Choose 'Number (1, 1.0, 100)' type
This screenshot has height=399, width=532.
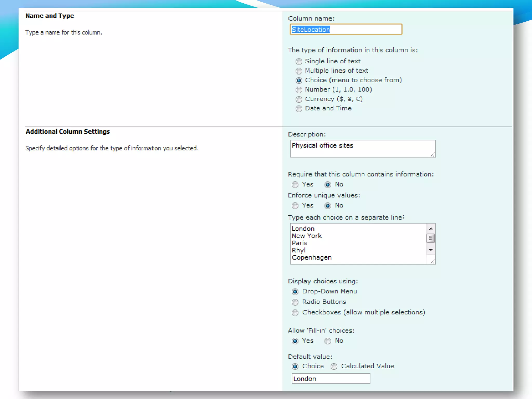coord(299,90)
